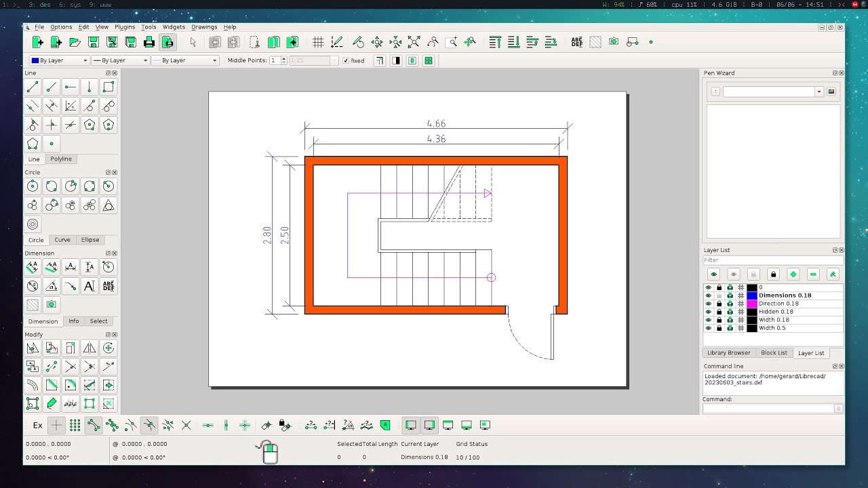Switch to the Select tab
This screenshot has width=868, height=488.
tap(98, 321)
